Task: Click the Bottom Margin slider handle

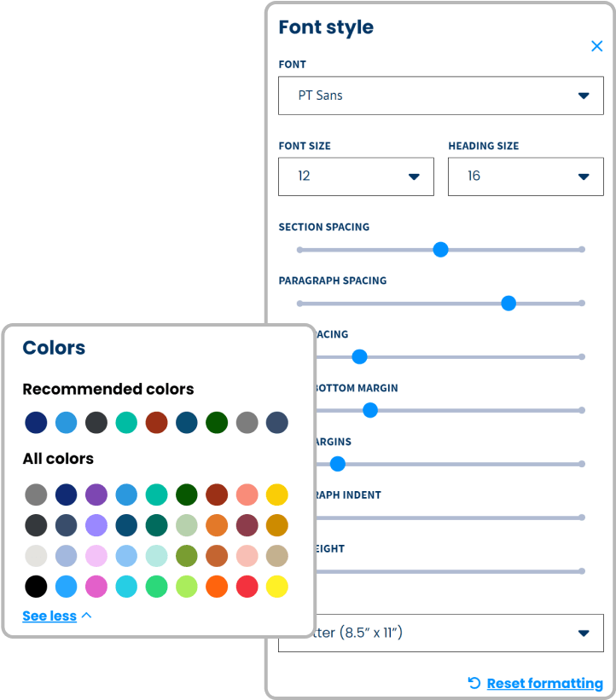Action: click(370, 410)
